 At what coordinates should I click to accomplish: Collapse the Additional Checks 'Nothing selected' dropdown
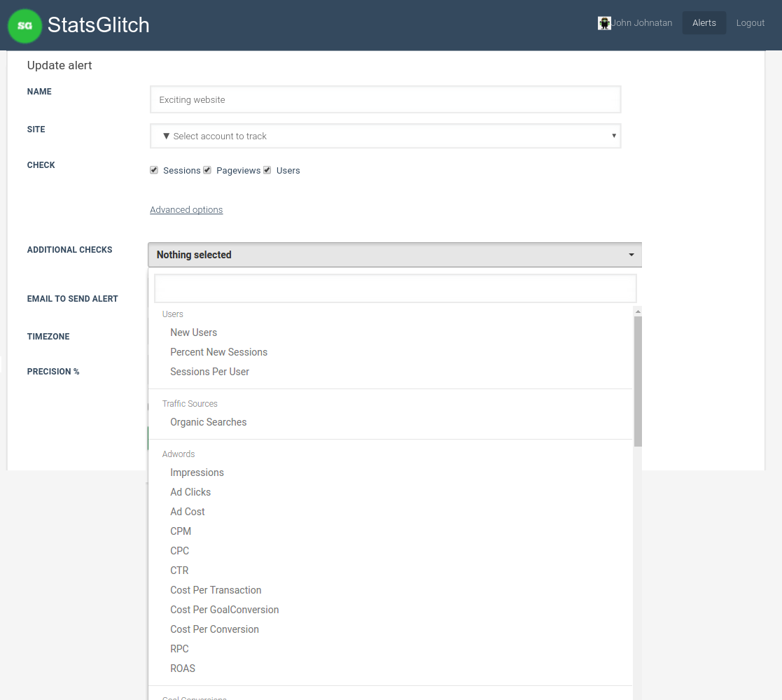395,255
